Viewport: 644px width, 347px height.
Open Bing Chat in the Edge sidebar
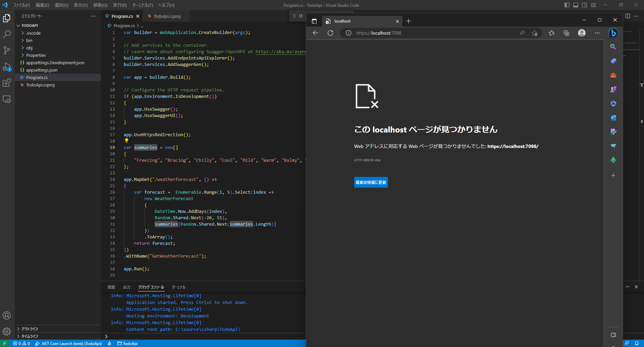pos(613,33)
